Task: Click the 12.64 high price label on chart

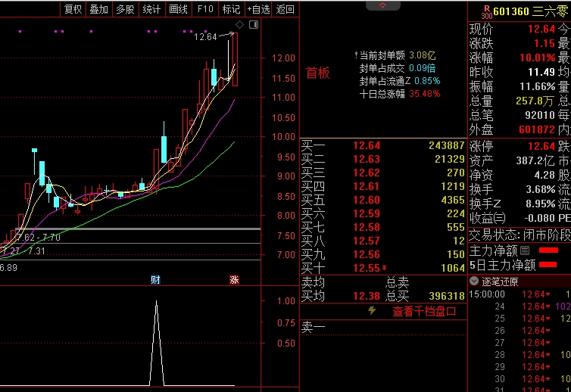Action: 205,37
